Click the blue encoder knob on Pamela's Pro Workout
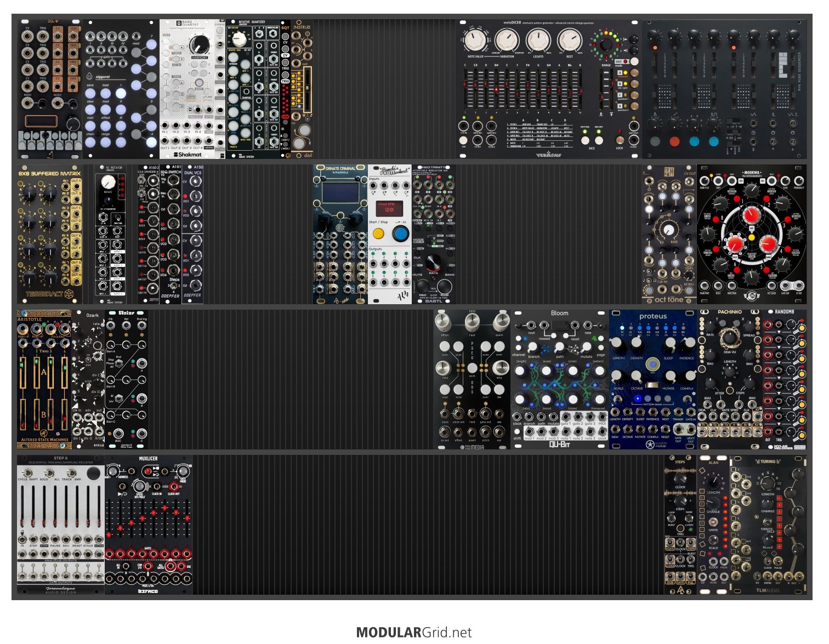 coord(401,233)
